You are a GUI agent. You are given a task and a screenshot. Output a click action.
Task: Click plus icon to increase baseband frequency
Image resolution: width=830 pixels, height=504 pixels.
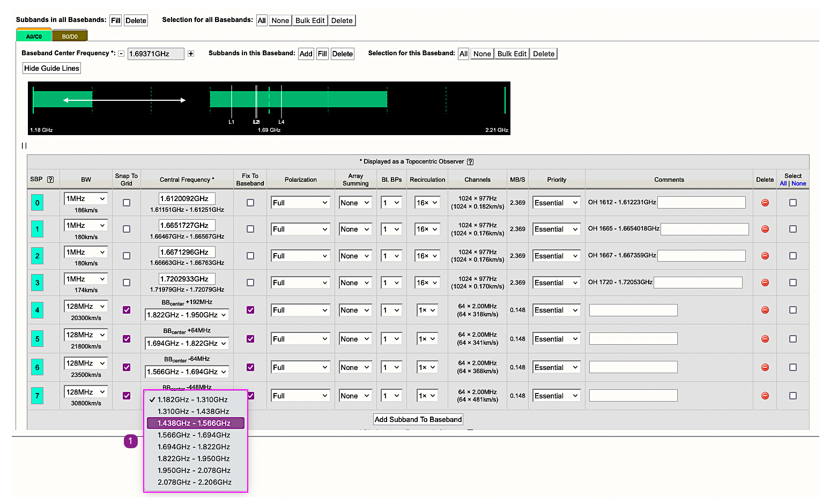[190, 54]
